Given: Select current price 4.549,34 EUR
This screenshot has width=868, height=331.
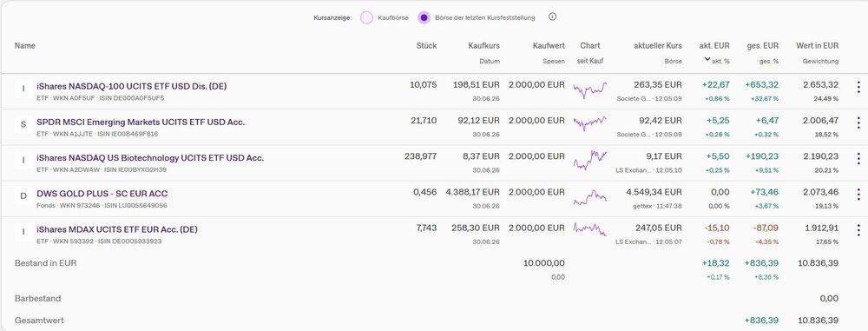Looking at the screenshot, I should [x=654, y=192].
